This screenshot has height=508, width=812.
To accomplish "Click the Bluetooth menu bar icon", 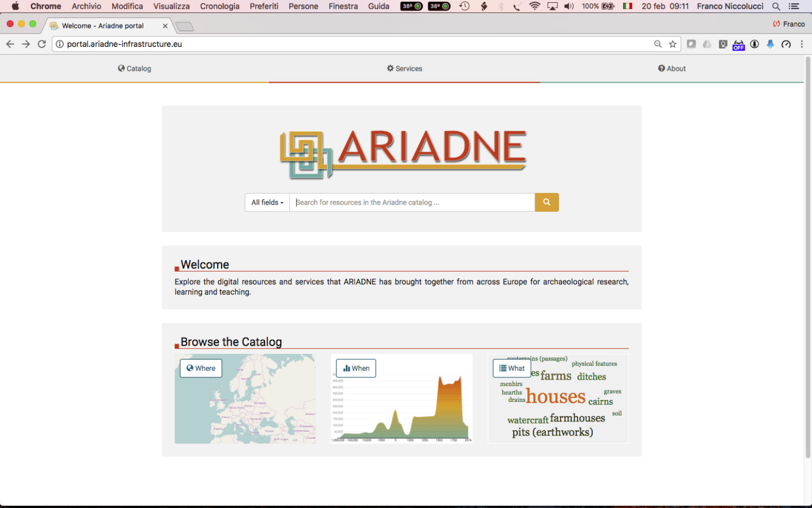I will point(501,6).
